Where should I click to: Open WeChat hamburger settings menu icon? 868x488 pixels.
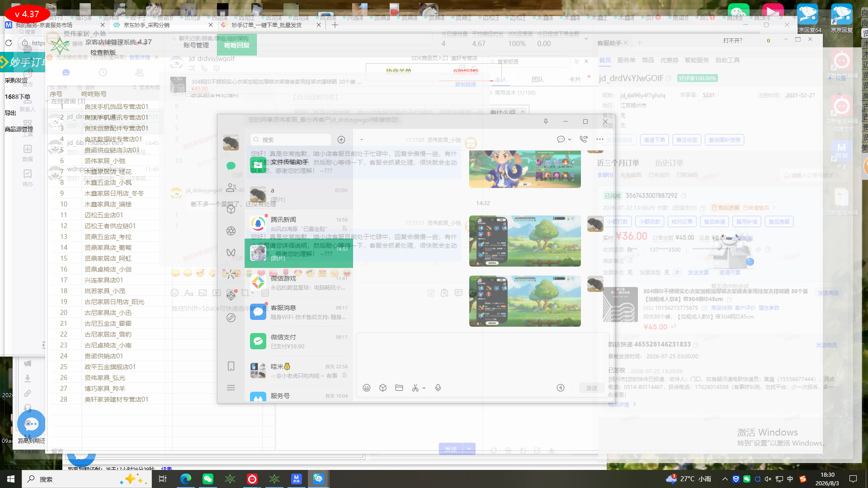(231, 388)
